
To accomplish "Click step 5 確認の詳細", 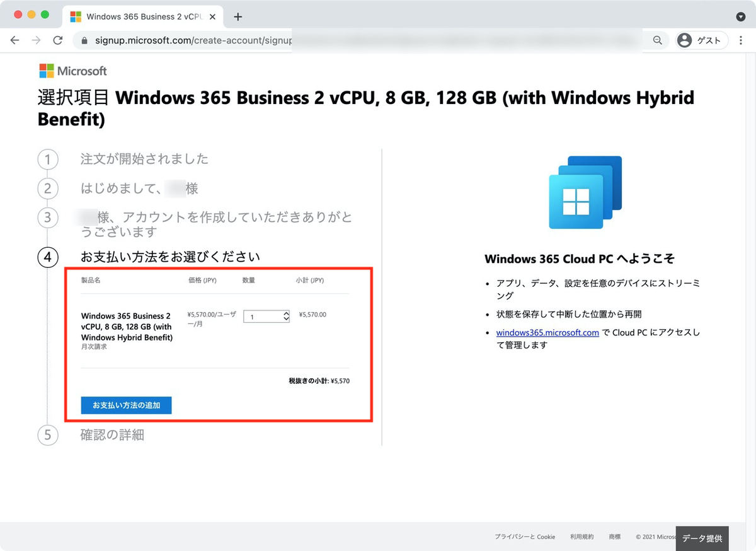I will pos(112,435).
